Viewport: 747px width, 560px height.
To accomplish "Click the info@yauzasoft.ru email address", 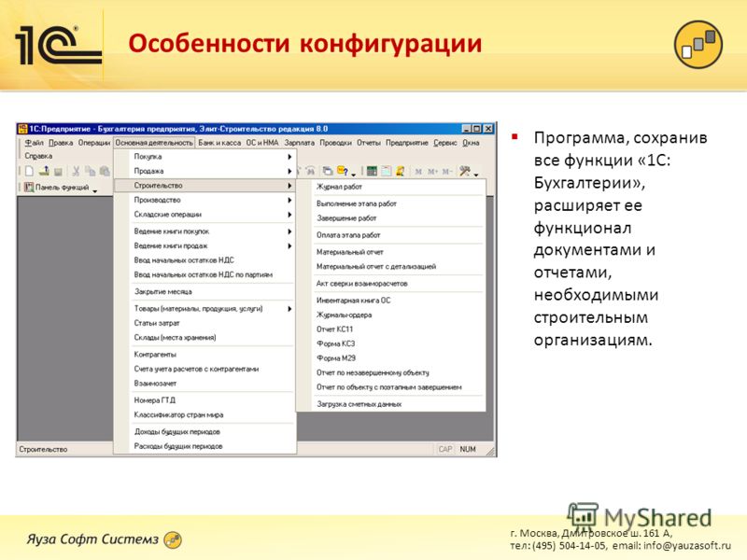I will click(687, 545).
